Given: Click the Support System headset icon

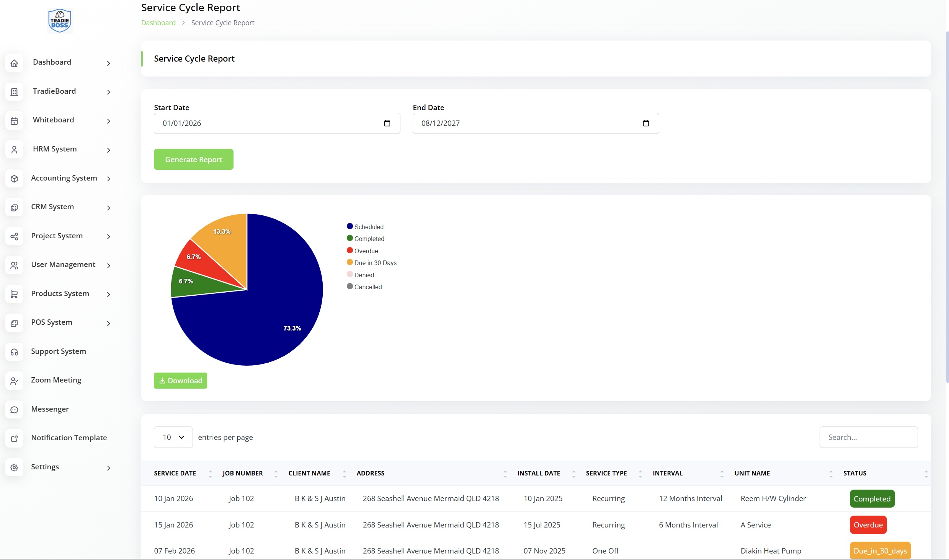Looking at the screenshot, I should (x=14, y=352).
